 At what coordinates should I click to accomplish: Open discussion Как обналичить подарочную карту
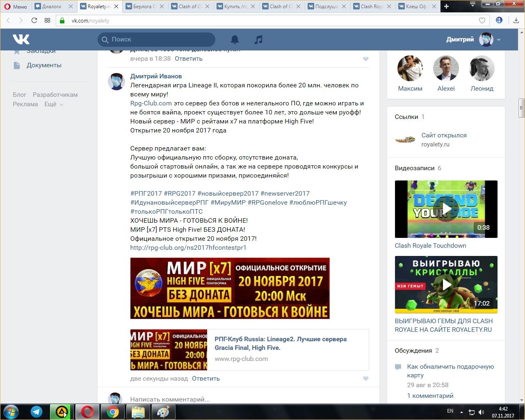[450, 371]
